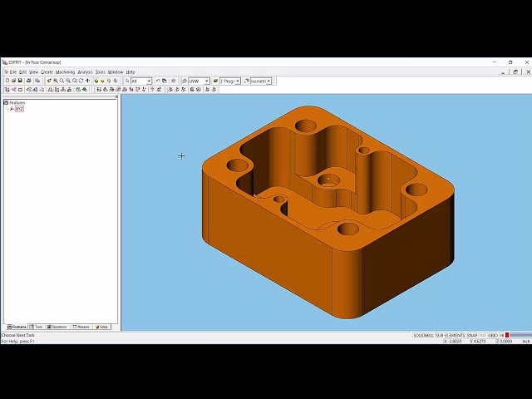Open the Create menu

[47, 72]
